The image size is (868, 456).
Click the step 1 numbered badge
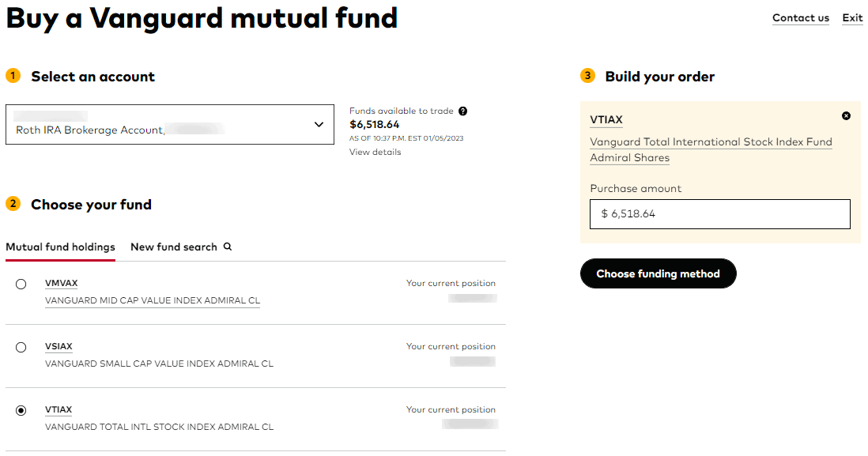[x=13, y=75]
